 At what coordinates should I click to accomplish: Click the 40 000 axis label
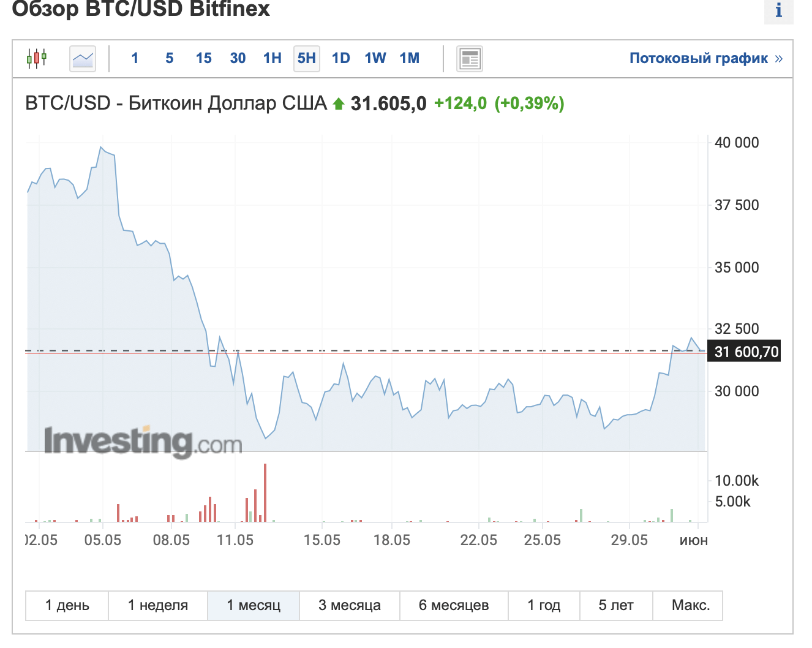click(737, 143)
